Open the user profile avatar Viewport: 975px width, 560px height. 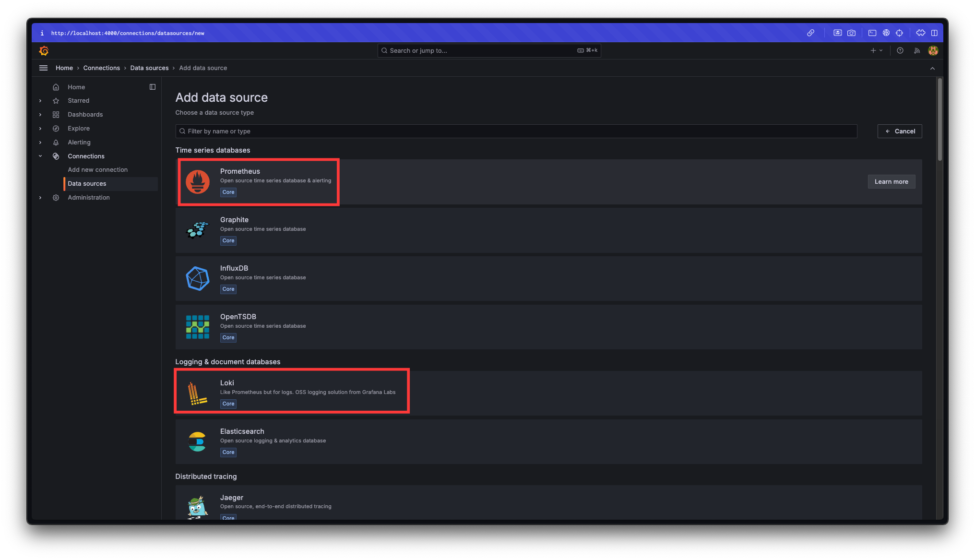point(933,50)
